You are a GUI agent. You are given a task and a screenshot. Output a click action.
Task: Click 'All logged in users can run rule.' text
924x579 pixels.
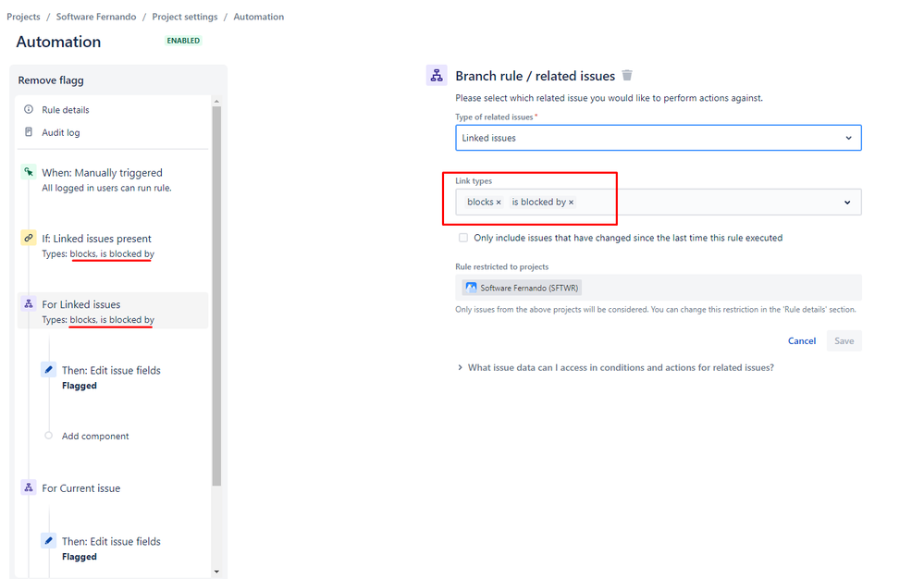106,188
